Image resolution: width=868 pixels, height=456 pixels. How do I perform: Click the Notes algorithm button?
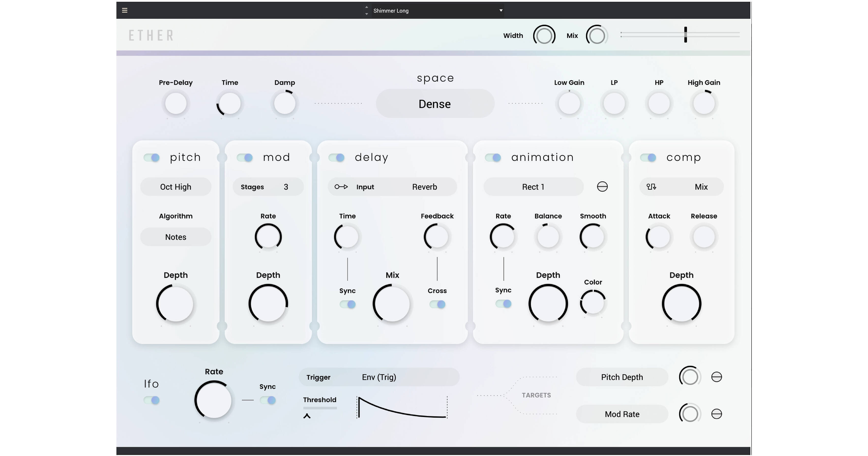(x=175, y=237)
